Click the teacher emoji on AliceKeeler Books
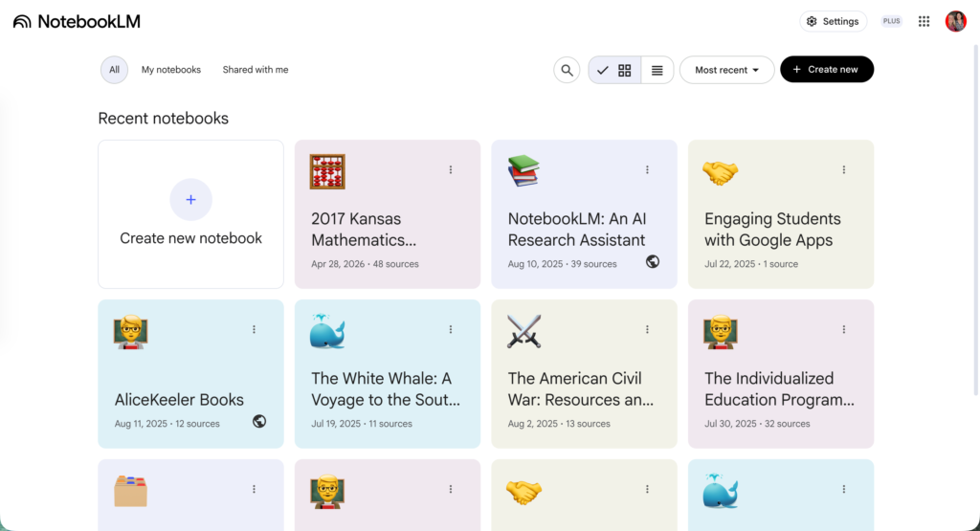 click(x=130, y=332)
